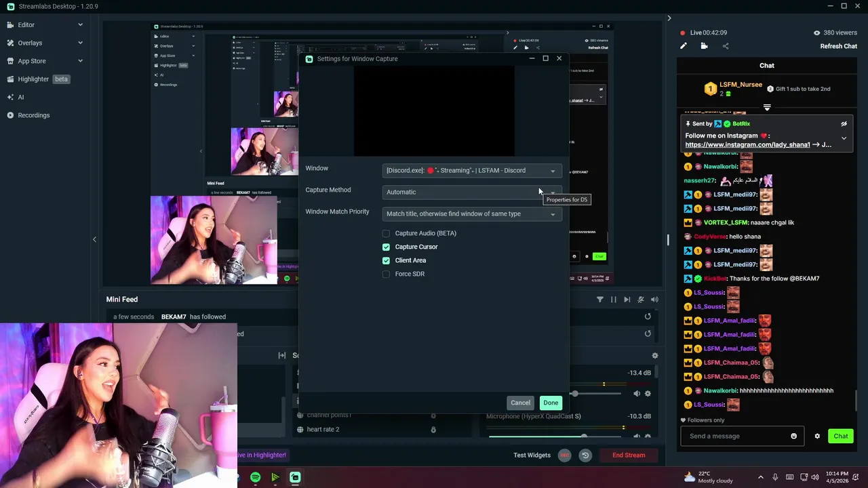
Task: Show hidden tray icons in taskbar
Action: click(x=760, y=478)
